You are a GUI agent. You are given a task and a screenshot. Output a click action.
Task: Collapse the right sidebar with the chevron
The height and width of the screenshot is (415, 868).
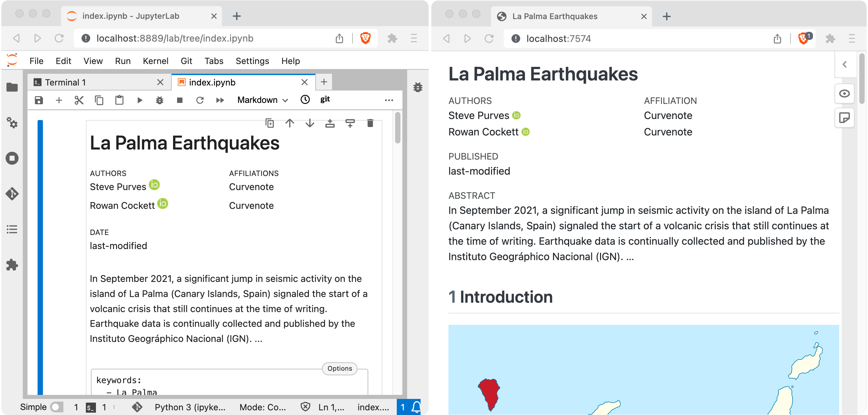coord(845,64)
